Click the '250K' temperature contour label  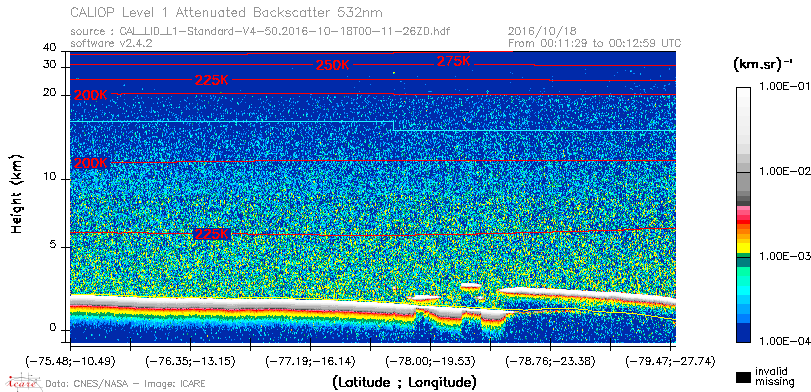tap(332, 65)
